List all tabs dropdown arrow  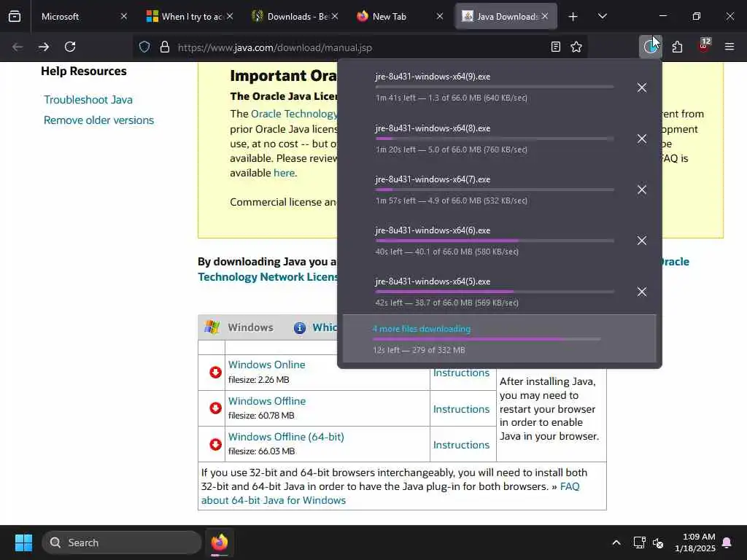click(602, 17)
